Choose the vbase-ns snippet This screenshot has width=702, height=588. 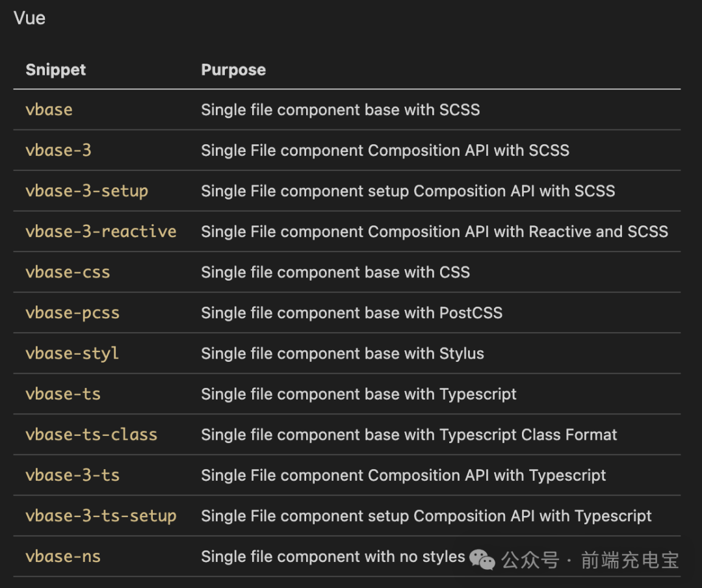coord(63,556)
